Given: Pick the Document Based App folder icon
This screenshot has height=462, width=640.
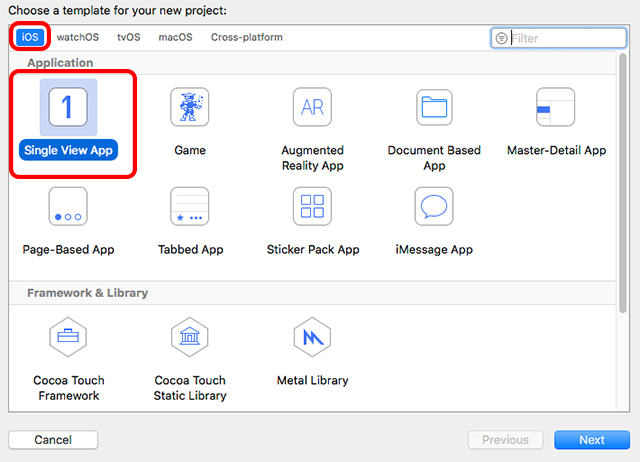Looking at the screenshot, I should pyautogui.click(x=434, y=107).
